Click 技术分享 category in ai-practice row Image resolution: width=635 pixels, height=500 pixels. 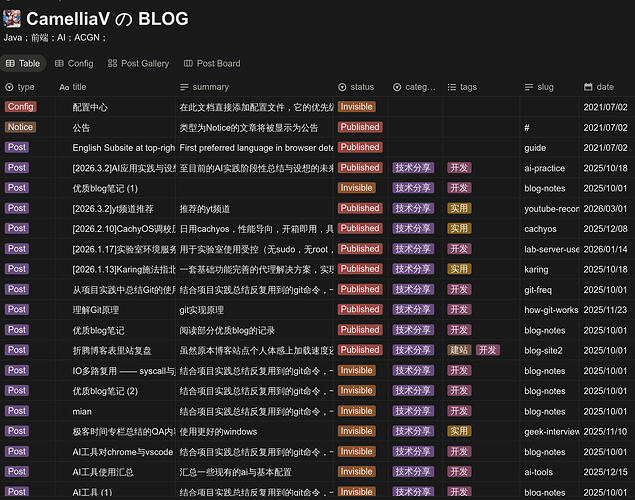coord(413,168)
